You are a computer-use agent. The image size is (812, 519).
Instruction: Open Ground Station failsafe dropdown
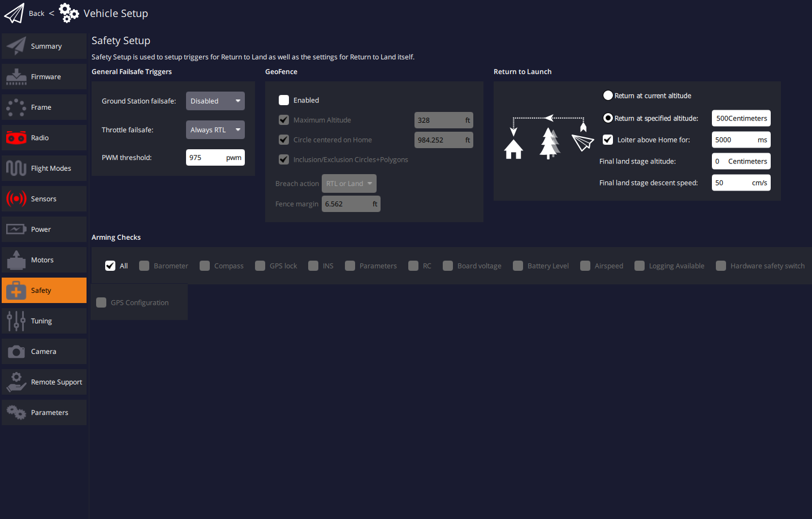tap(215, 101)
